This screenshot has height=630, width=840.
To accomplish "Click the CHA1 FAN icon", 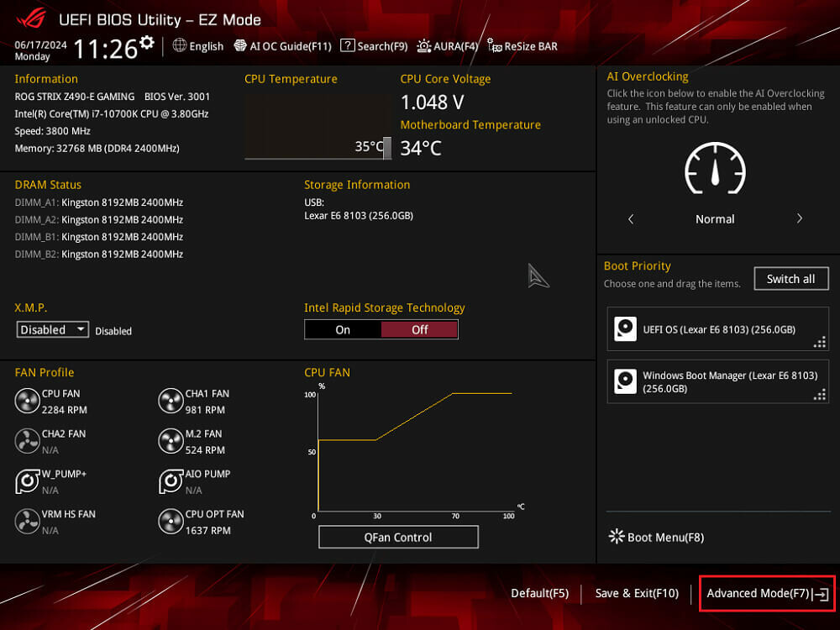I will [x=171, y=401].
